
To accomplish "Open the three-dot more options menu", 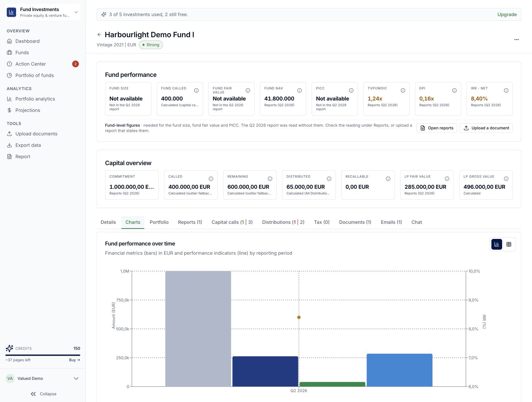I will click(x=516, y=40).
